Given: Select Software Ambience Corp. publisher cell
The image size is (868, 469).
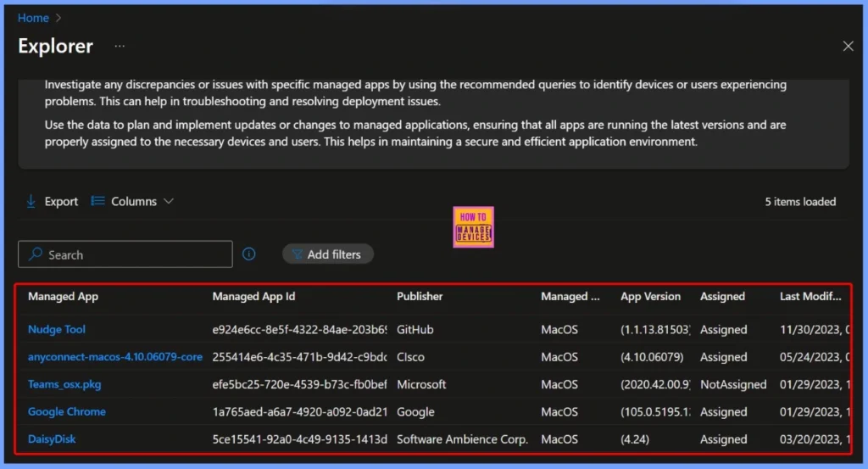Looking at the screenshot, I should pos(462,439).
